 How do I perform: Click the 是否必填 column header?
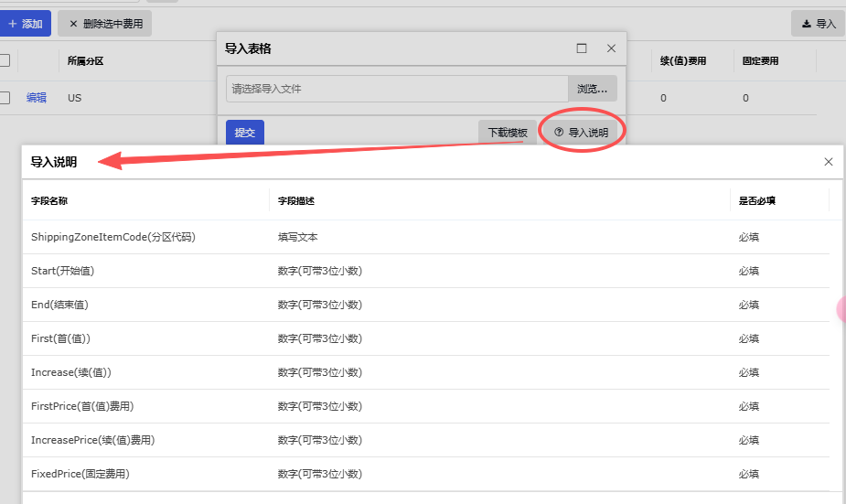pos(757,200)
